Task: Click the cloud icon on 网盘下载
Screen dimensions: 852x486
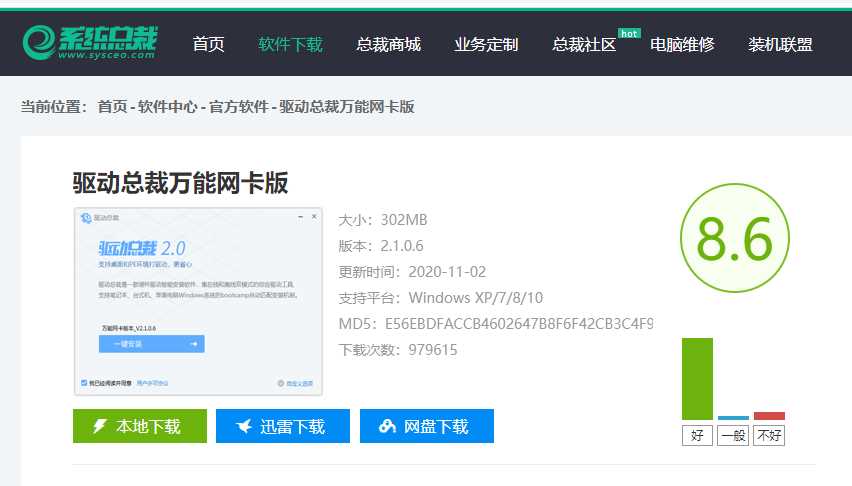Action: point(388,427)
